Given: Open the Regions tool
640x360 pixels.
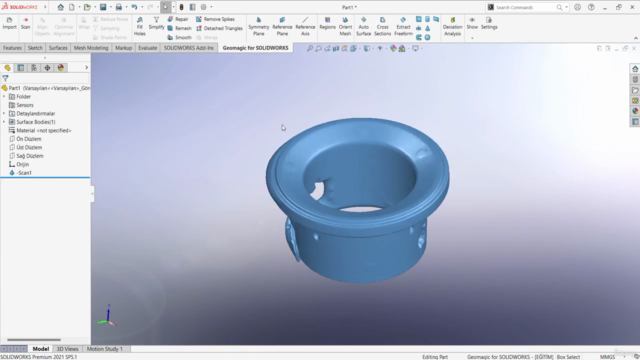Looking at the screenshot, I should tap(327, 23).
